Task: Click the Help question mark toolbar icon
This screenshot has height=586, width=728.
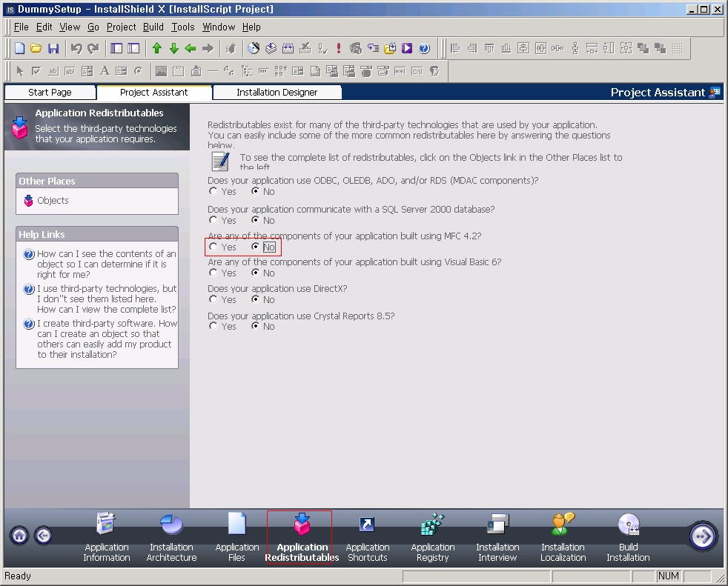Action: pos(424,48)
